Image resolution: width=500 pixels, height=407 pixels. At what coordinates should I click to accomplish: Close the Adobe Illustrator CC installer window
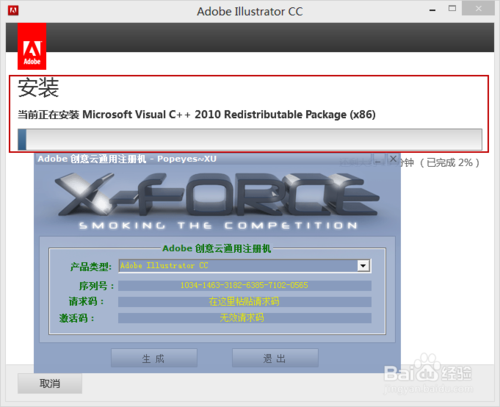[x=478, y=9]
